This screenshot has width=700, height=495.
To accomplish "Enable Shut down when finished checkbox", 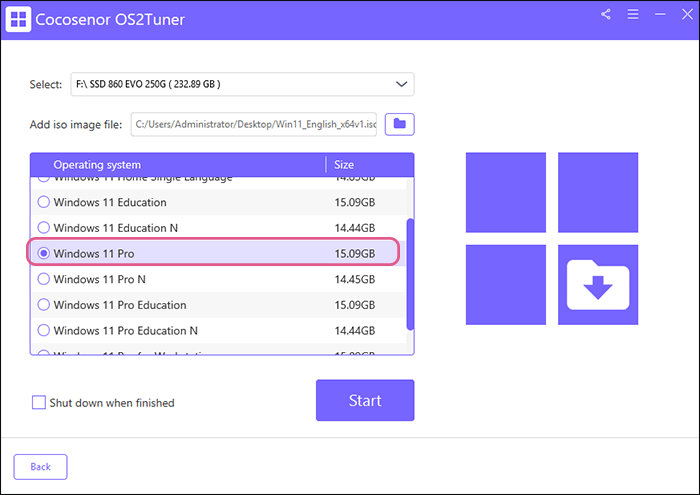I will click(x=39, y=403).
